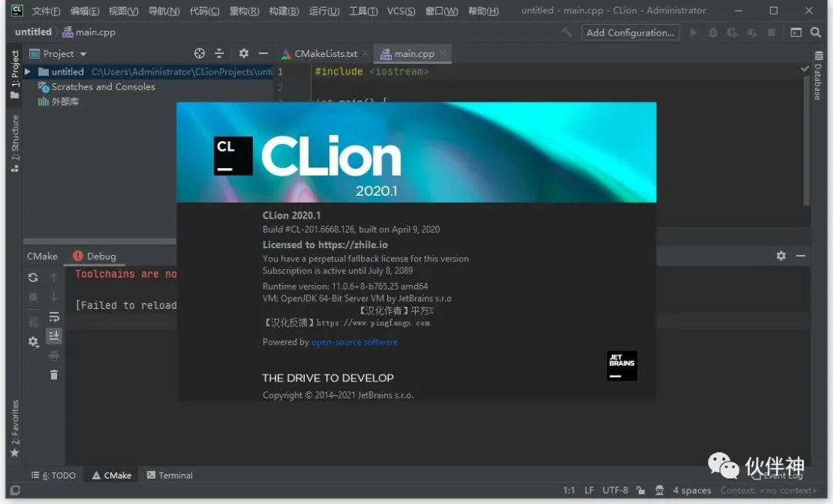
Task: Click the inspections profile icon in status bar
Action: click(x=659, y=490)
